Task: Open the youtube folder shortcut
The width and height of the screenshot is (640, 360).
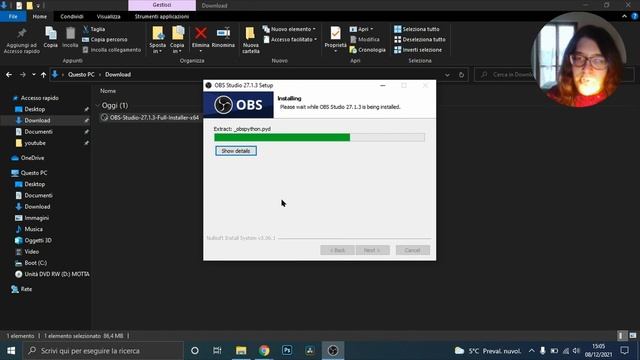Action: [35, 143]
